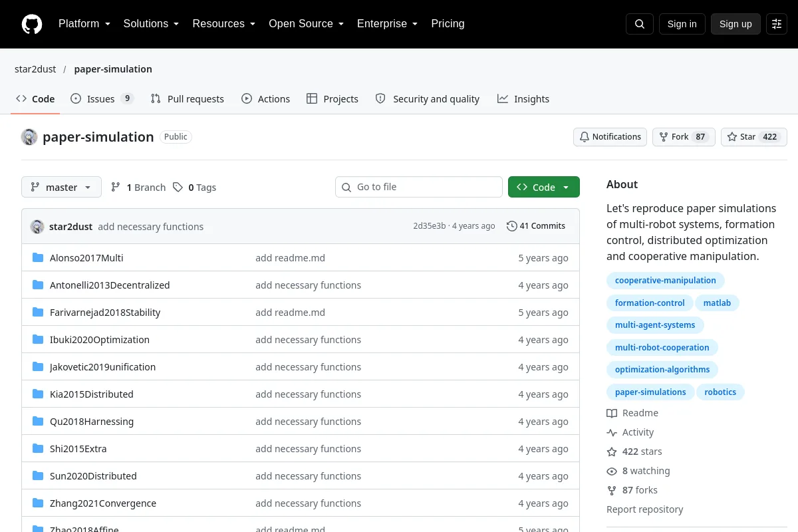Click the Sign up button

tap(735, 24)
